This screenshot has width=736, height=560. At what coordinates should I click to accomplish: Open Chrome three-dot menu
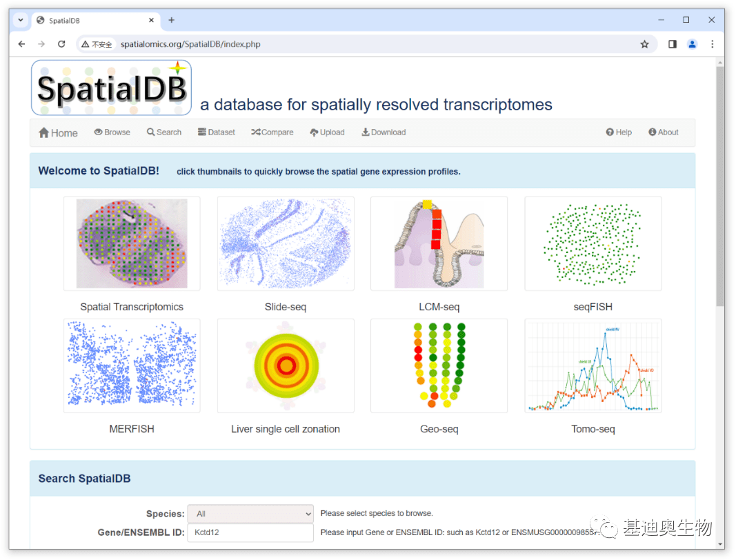click(713, 44)
